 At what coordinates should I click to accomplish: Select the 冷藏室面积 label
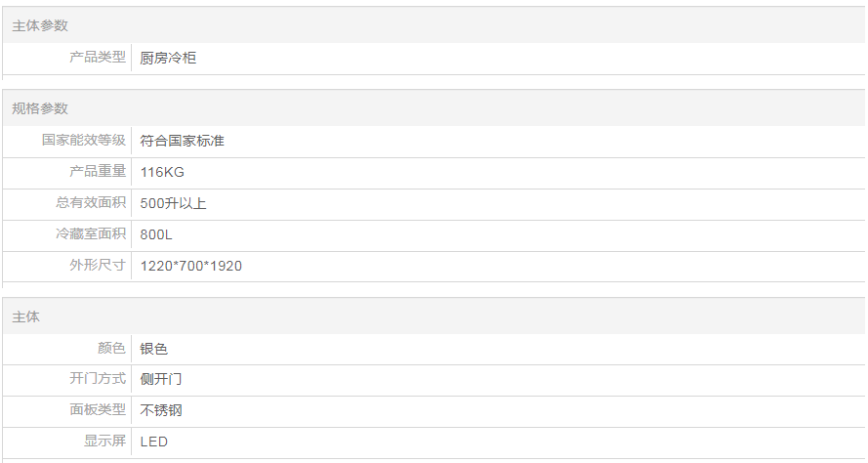coord(91,234)
